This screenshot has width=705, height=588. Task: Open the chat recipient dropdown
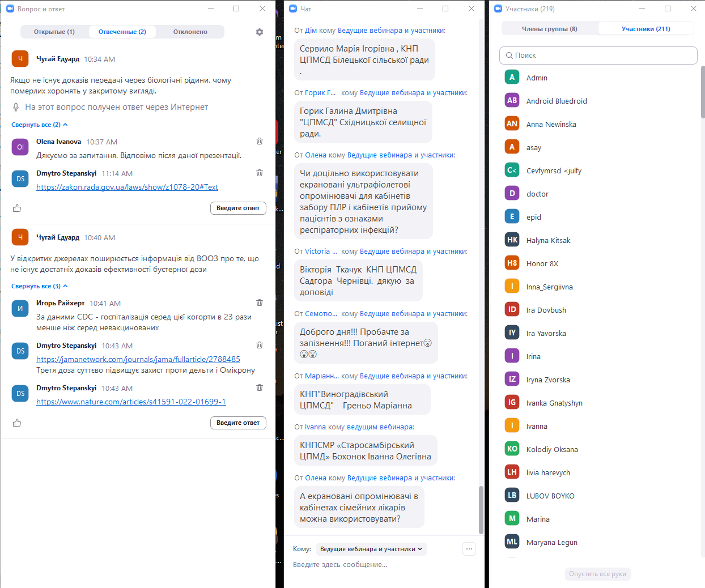371,549
